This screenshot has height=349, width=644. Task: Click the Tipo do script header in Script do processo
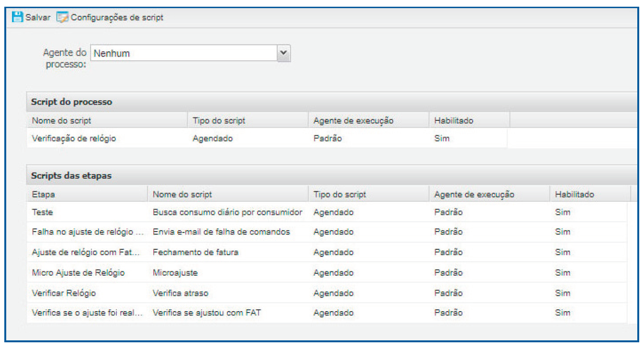pyautogui.click(x=219, y=121)
